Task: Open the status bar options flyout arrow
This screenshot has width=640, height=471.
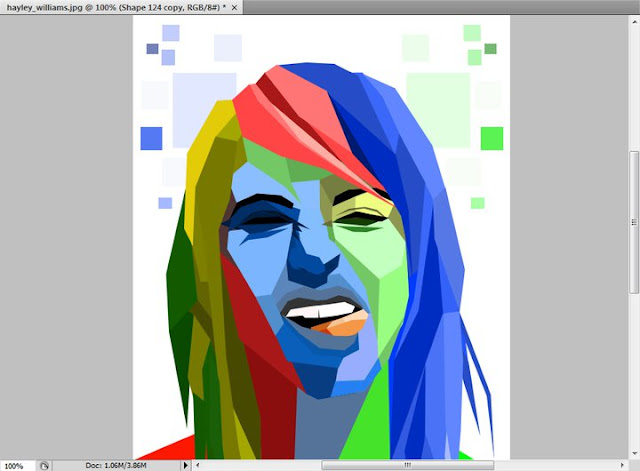Action: pyautogui.click(x=186, y=465)
